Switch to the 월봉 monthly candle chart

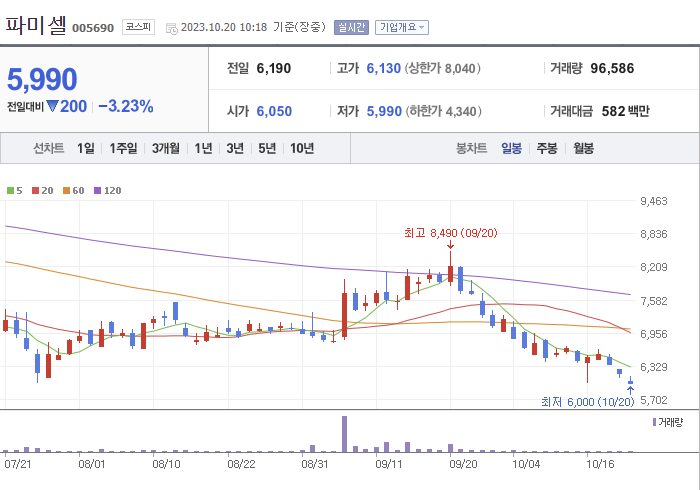click(x=583, y=148)
